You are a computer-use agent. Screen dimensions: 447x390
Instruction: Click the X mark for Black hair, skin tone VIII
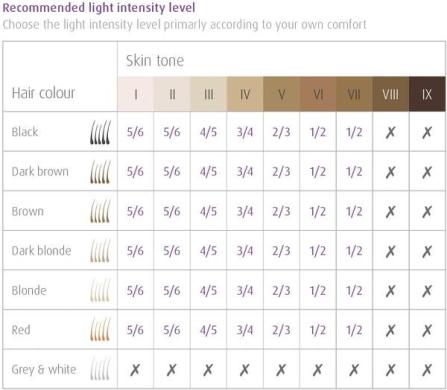coord(390,132)
